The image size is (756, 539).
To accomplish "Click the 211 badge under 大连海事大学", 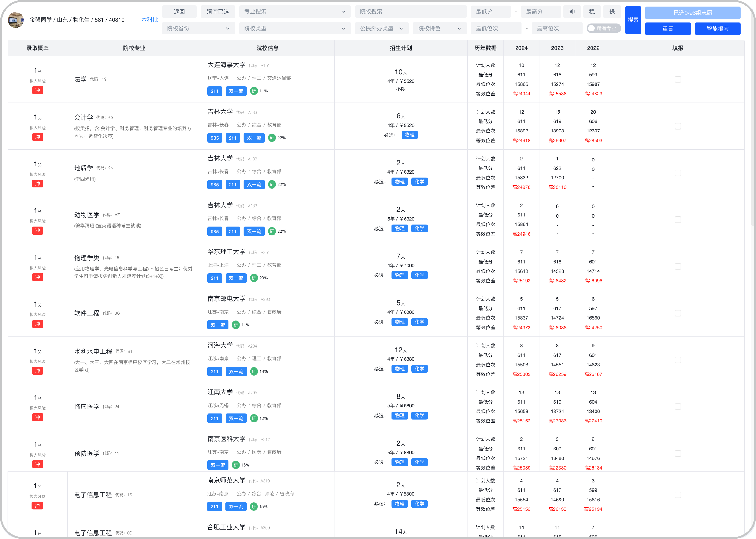I will coord(215,91).
